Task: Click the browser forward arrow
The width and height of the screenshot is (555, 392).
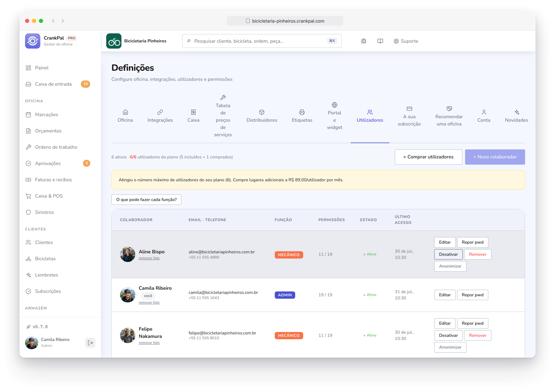Action: point(63,21)
